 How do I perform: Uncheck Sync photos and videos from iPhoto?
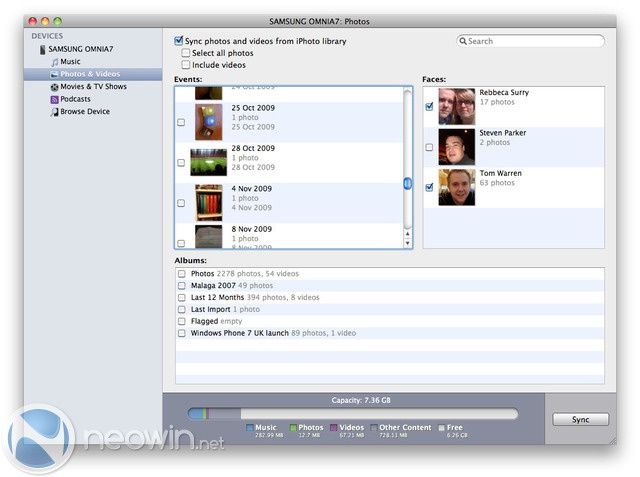178,41
